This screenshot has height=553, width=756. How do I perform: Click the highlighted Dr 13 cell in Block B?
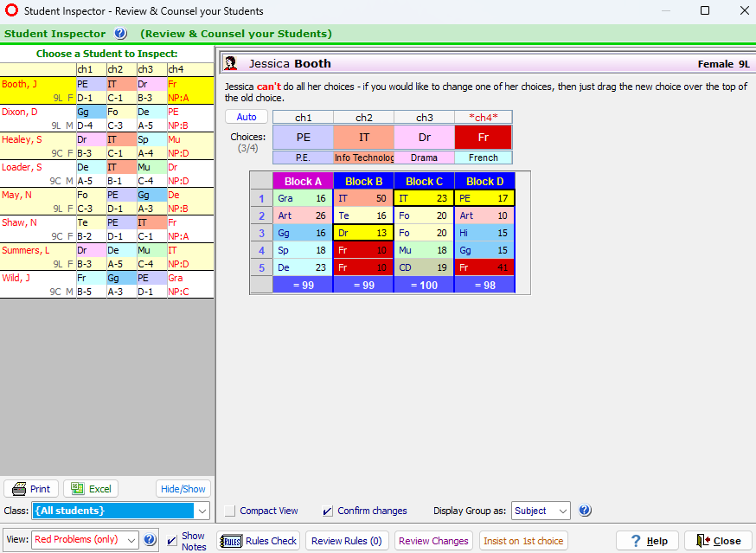coord(363,233)
